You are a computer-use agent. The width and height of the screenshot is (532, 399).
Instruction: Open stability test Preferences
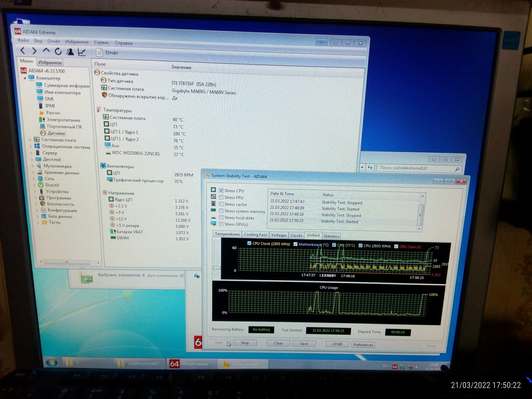363,345
